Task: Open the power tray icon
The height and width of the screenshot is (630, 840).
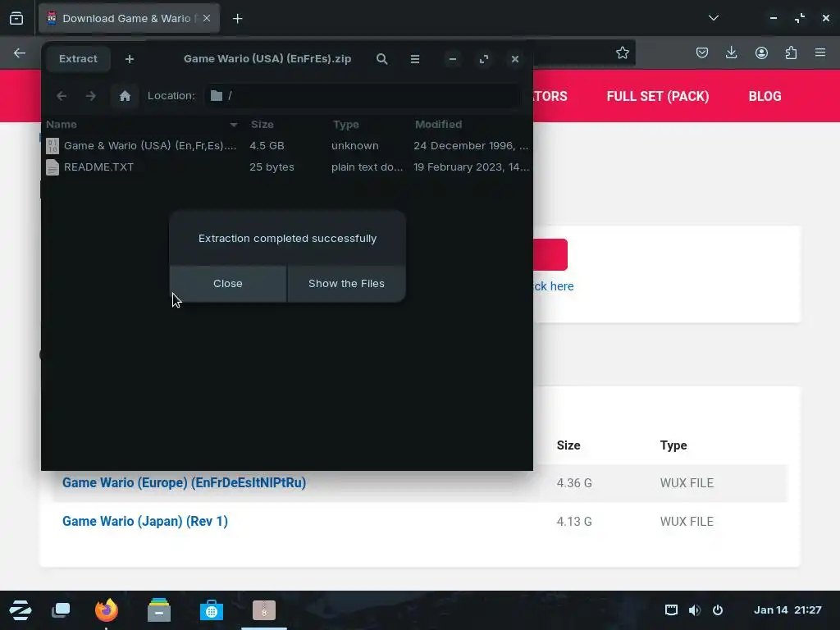Action: (x=718, y=609)
